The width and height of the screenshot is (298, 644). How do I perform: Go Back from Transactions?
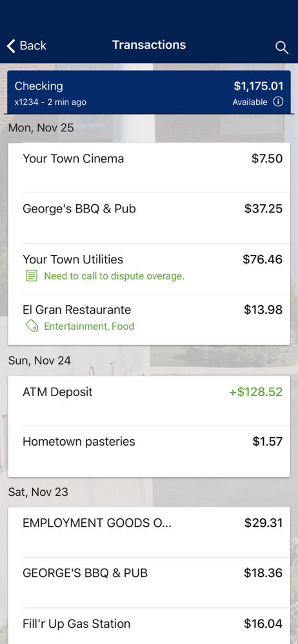[x=26, y=46]
